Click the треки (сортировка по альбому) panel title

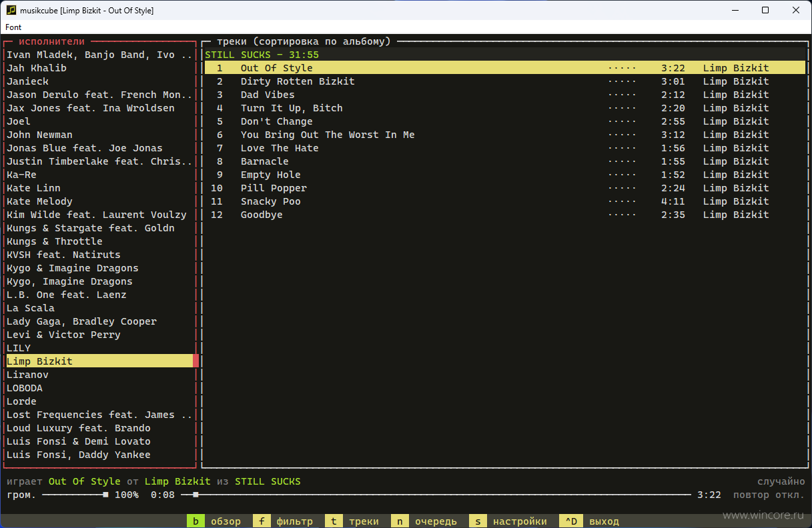click(x=304, y=41)
